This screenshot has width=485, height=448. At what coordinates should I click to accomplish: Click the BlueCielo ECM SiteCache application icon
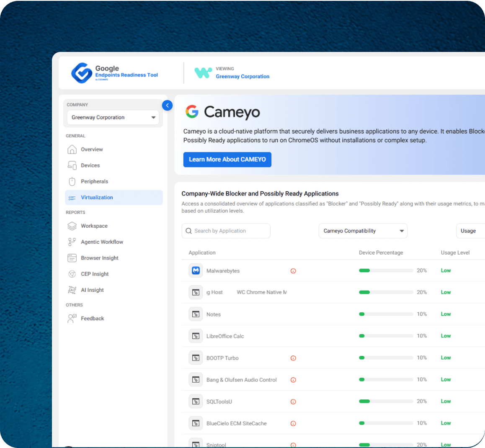pyautogui.click(x=196, y=423)
